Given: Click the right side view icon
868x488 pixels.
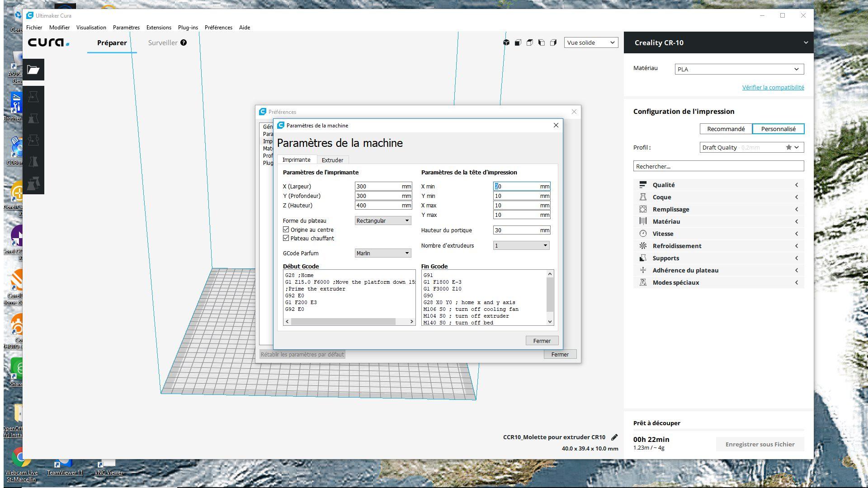Looking at the screenshot, I should [553, 42].
